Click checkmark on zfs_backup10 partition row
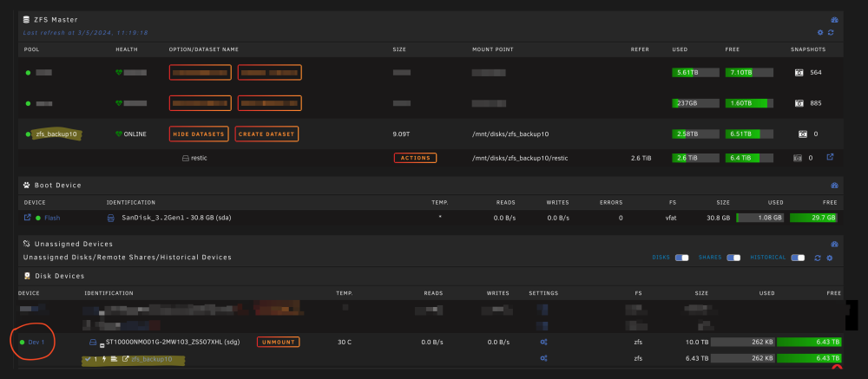 [88, 359]
